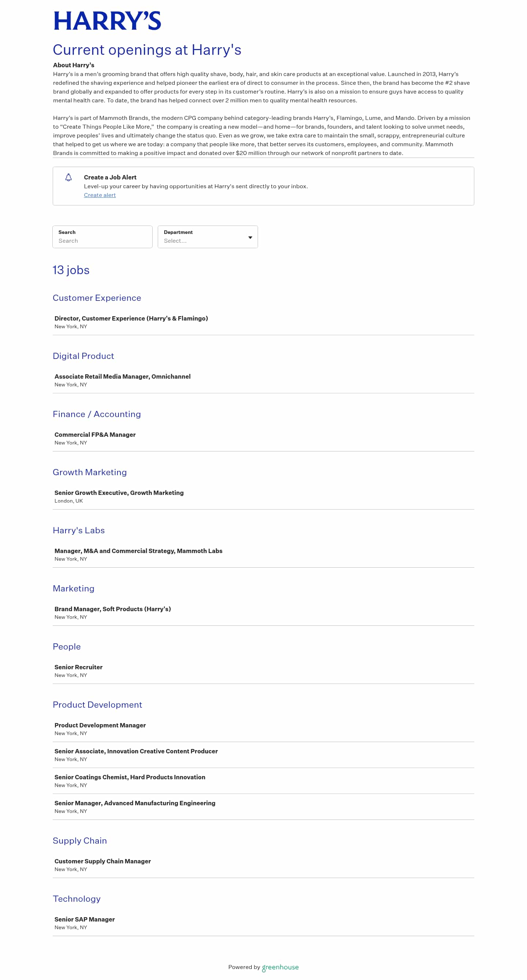Open Senior Manager, Advanced Manufacturing Engineering job
Image resolution: width=527 pixels, height=980 pixels.
click(x=135, y=803)
